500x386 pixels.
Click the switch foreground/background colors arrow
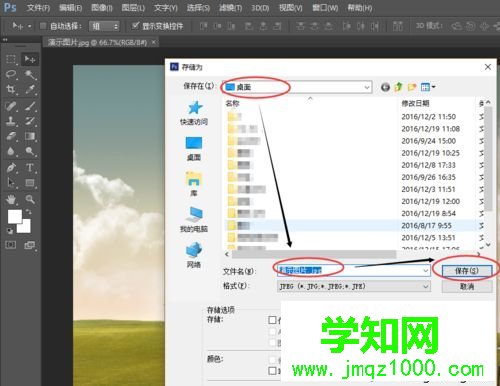[x=29, y=211]
